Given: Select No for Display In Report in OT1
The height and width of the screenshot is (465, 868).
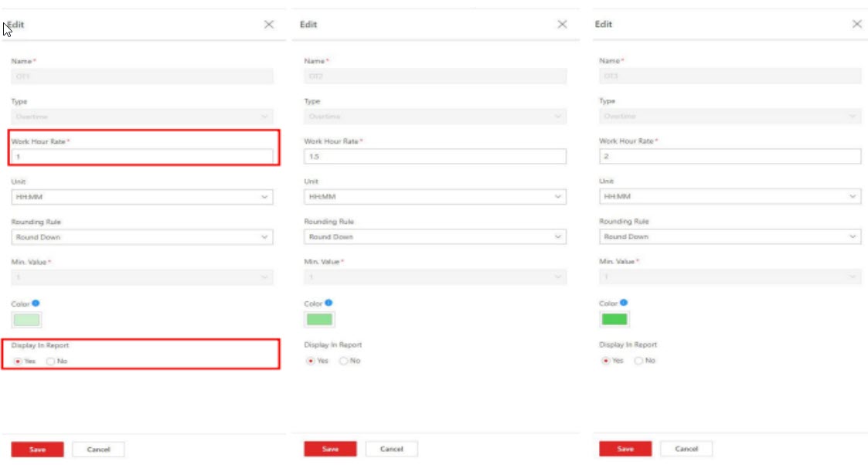Looking at the screenshot, I should [51, 361].
